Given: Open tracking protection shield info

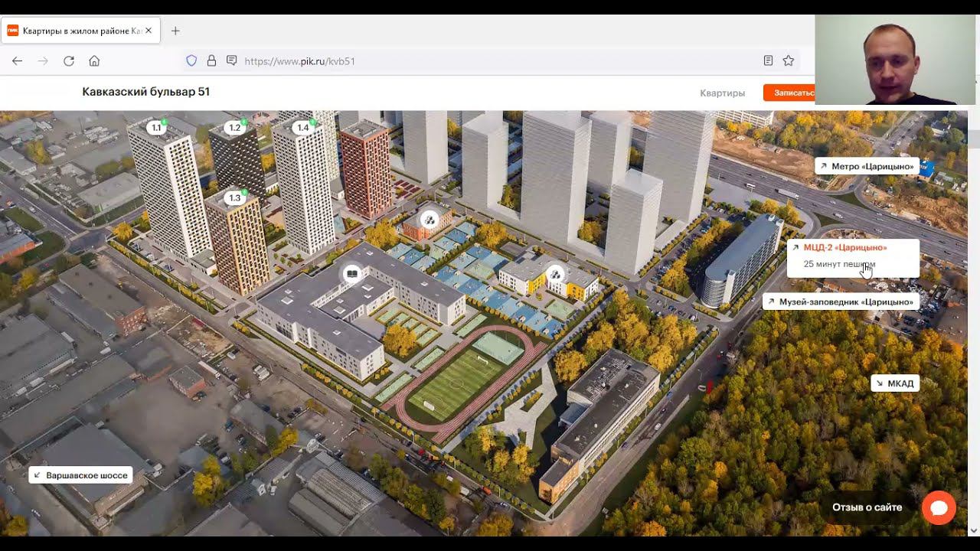Looking at the screenshot, I should point(192,61).
